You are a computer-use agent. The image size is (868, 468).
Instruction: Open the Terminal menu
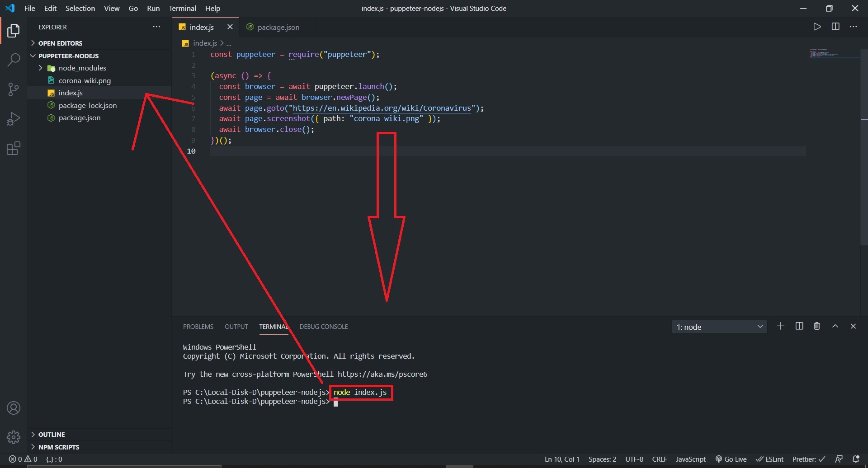pos(183,8)
